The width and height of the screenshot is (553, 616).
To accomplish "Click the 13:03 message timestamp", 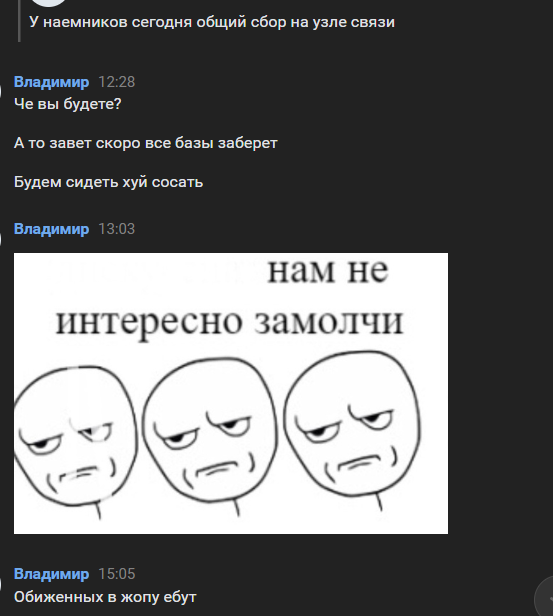I will coord(117,229).
